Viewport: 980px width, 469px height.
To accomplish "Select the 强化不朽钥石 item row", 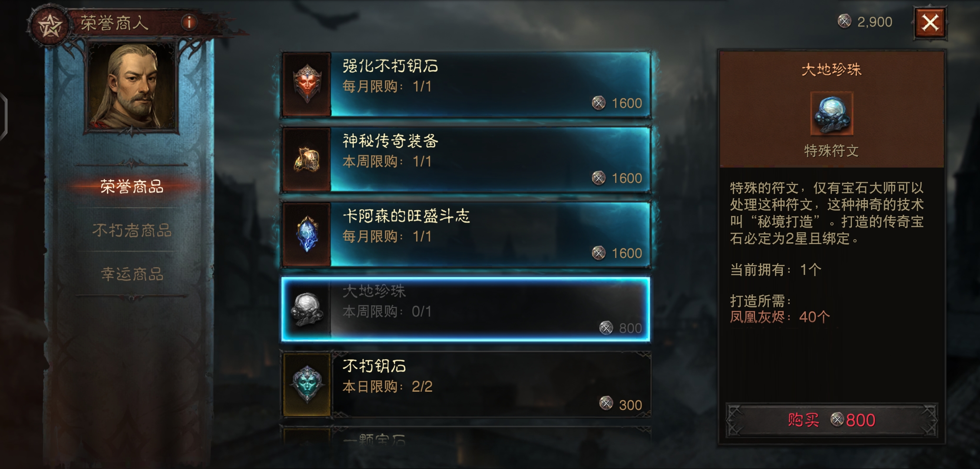I will [466, 84].
